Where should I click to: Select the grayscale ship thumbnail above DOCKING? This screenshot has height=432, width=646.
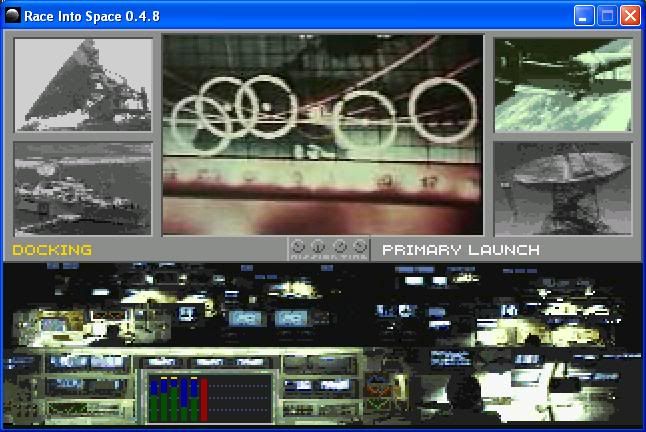83,189
